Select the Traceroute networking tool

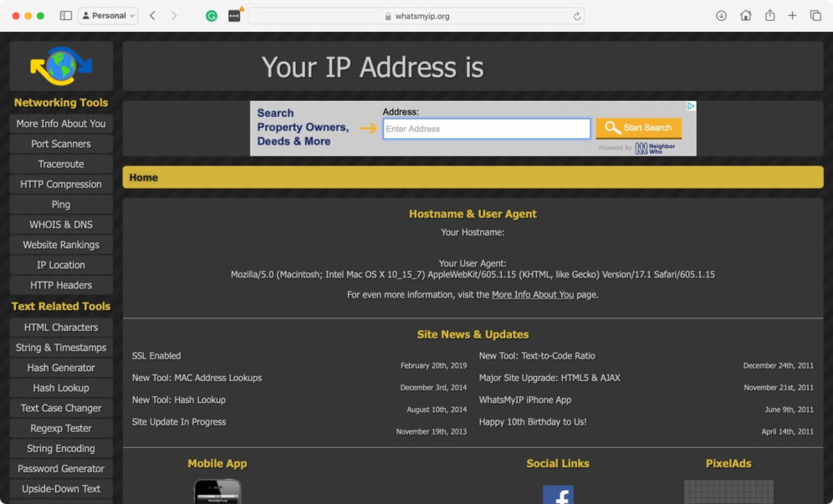coord(60,164)
